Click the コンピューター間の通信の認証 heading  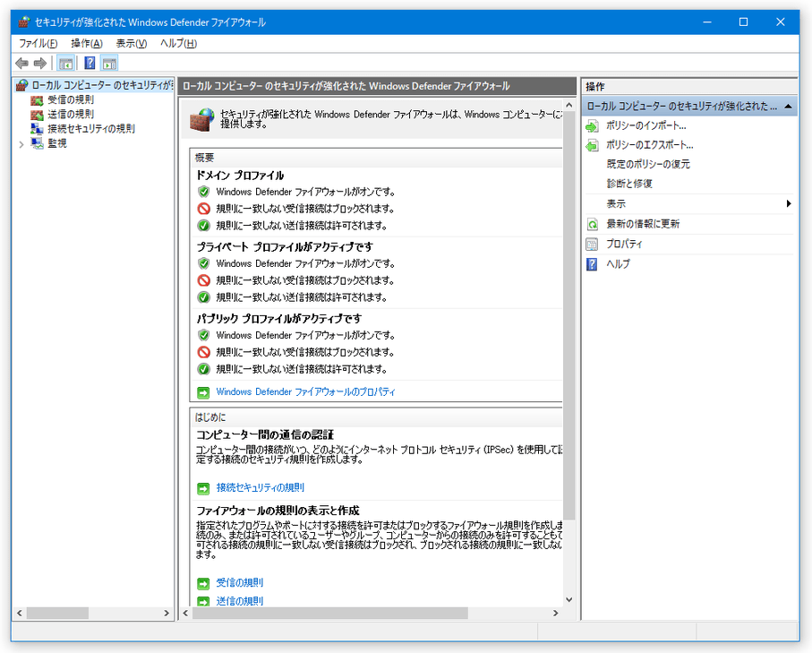265,434
